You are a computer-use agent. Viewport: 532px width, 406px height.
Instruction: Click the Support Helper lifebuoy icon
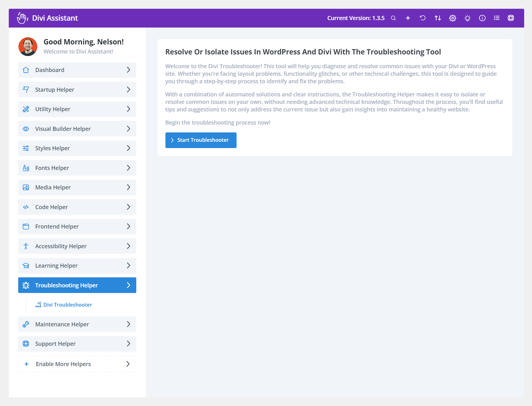[26, 344]
